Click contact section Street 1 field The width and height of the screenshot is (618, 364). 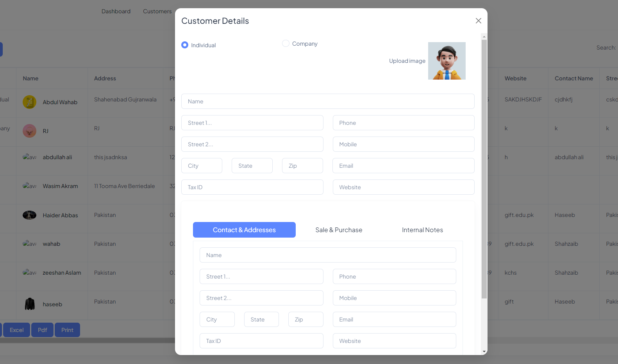261,277
